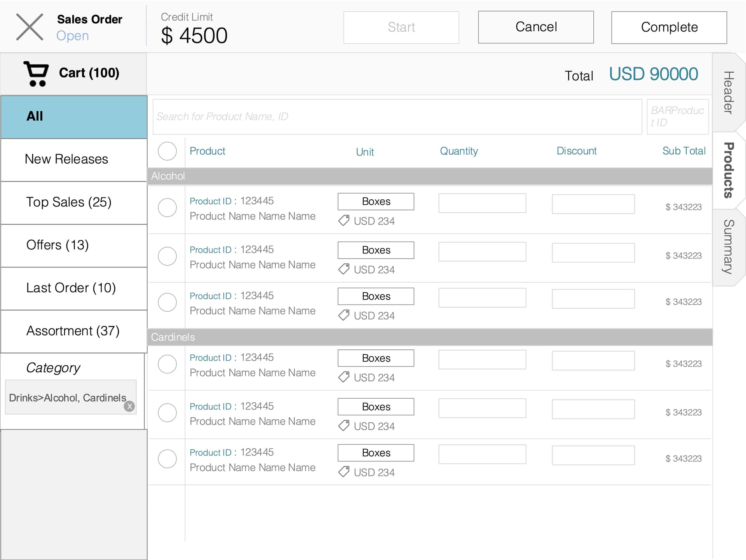Select the select-all radio in the table header

167,151
